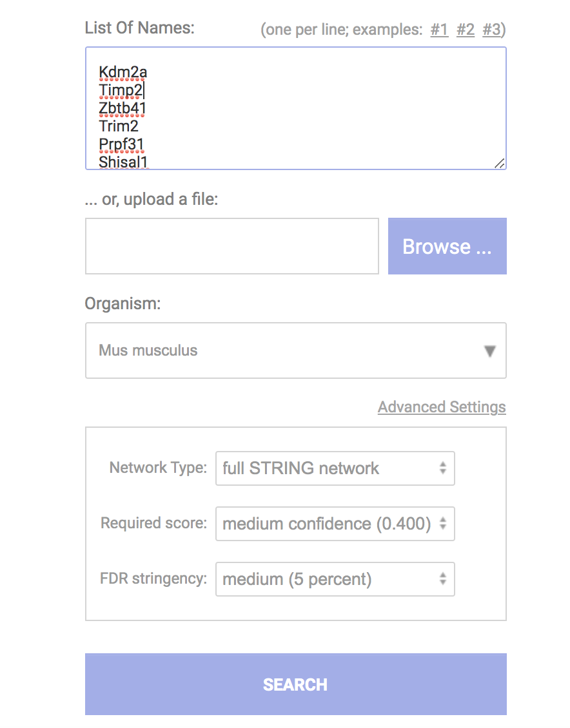Select the Prpf31 line in the list

[121, 144]
